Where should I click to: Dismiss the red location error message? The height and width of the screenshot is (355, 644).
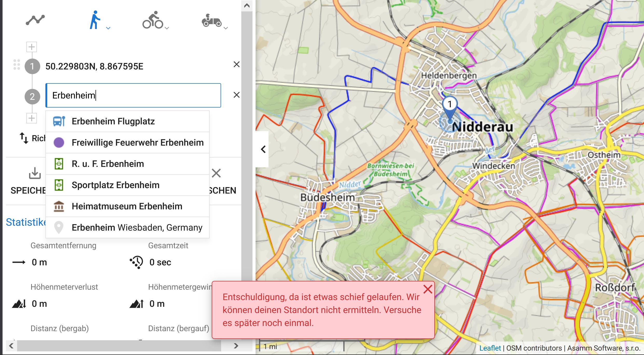pyautogui.click(x=428, y=289)
